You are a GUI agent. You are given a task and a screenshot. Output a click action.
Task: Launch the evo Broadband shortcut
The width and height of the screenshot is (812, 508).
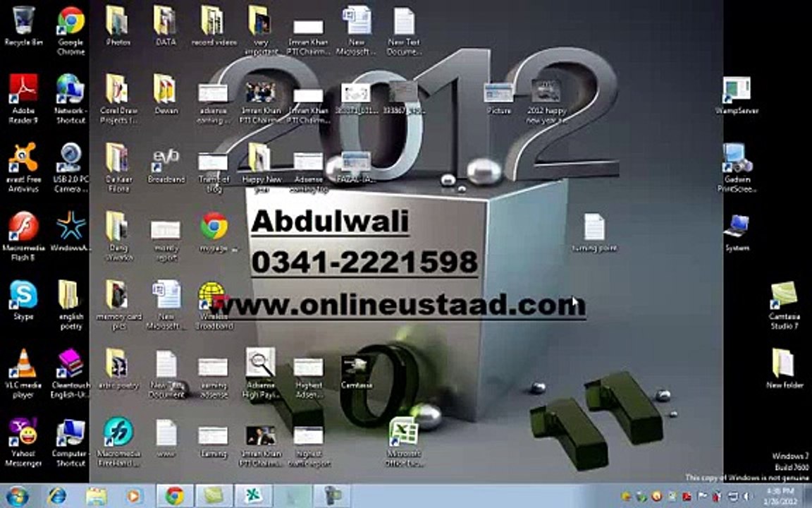click(166, 166)
